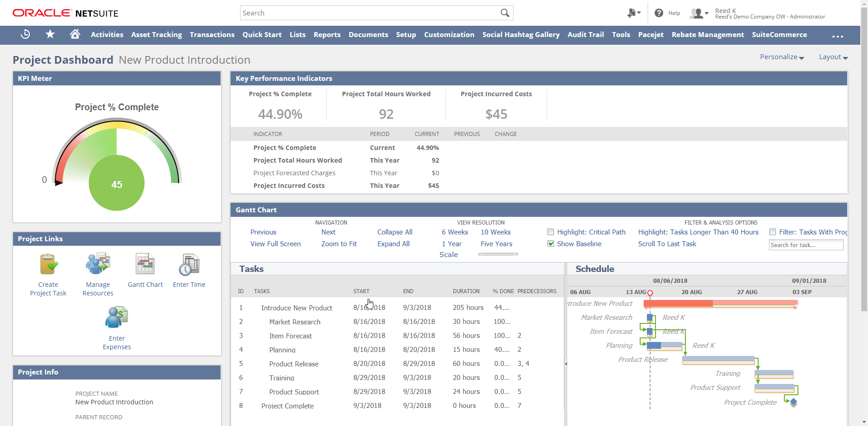
Task: Click the Shortcuts star icon
Action: point(50,34)
